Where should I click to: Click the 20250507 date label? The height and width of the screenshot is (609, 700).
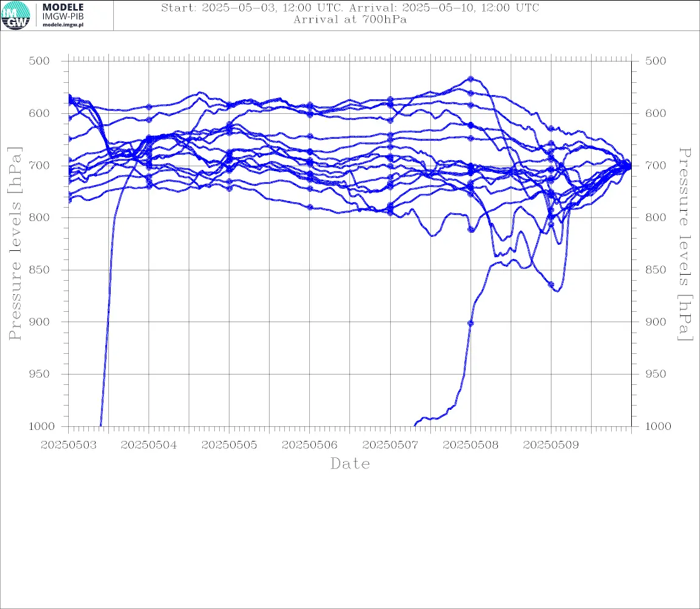pos(390,445)
